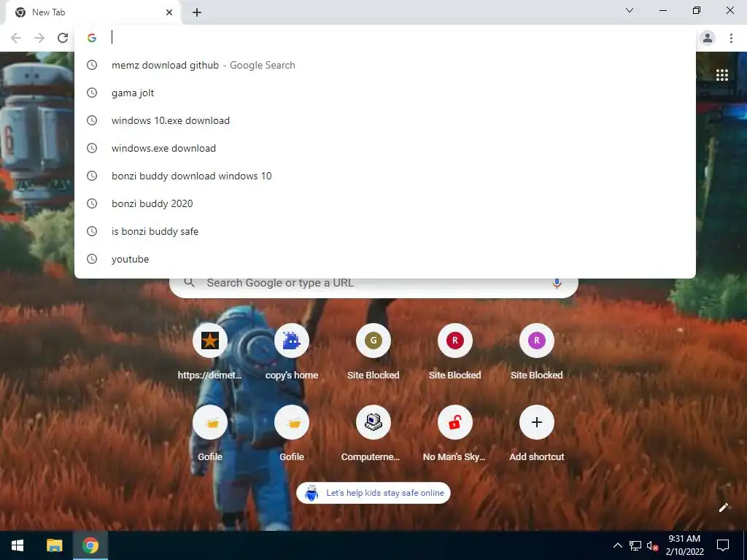Click the Chrome taskbar icon
747x560 pixels.
pyautogui.click(x=90, y=545)
